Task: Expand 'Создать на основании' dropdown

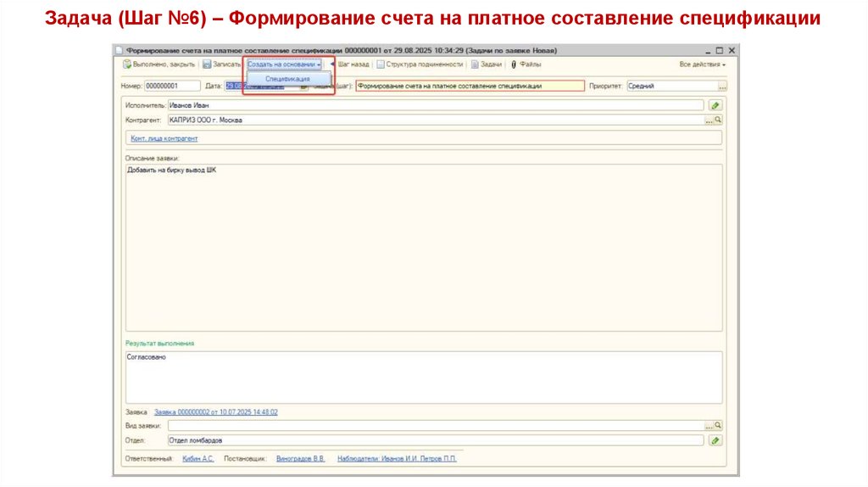Action: click(x=284, y=64)
